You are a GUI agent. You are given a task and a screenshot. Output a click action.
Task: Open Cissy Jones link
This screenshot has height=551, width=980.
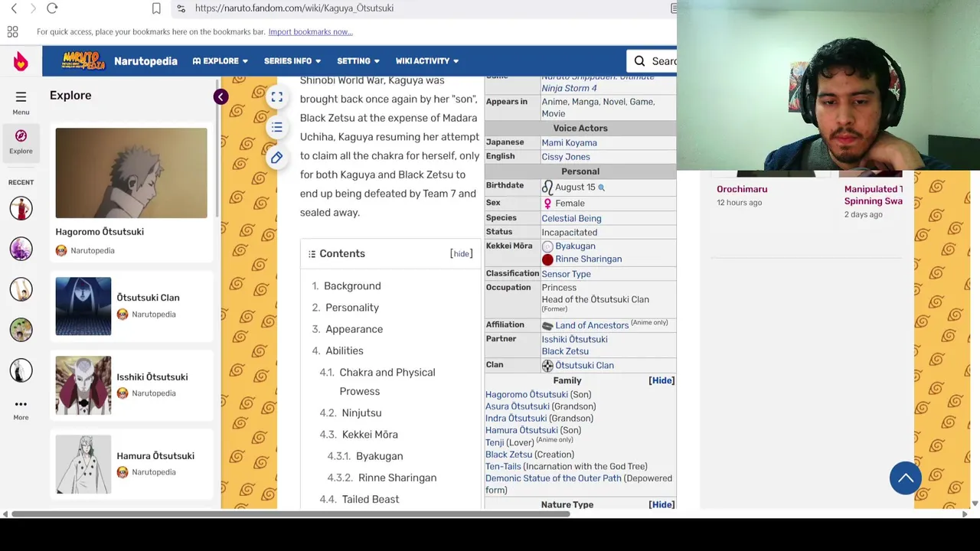click(x=566, y=157)
